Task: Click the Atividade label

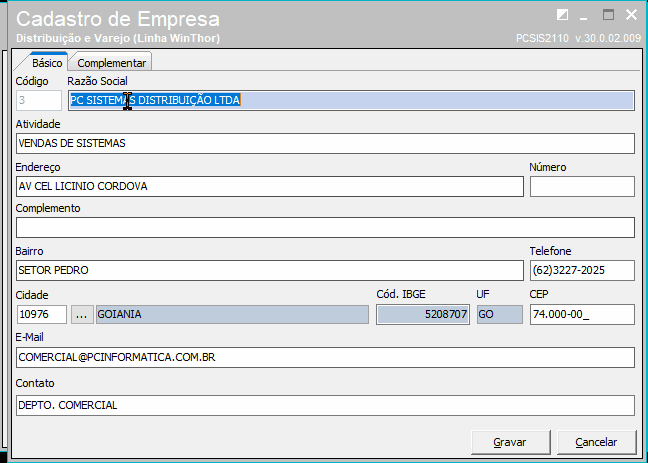Action: click(38, 124)
